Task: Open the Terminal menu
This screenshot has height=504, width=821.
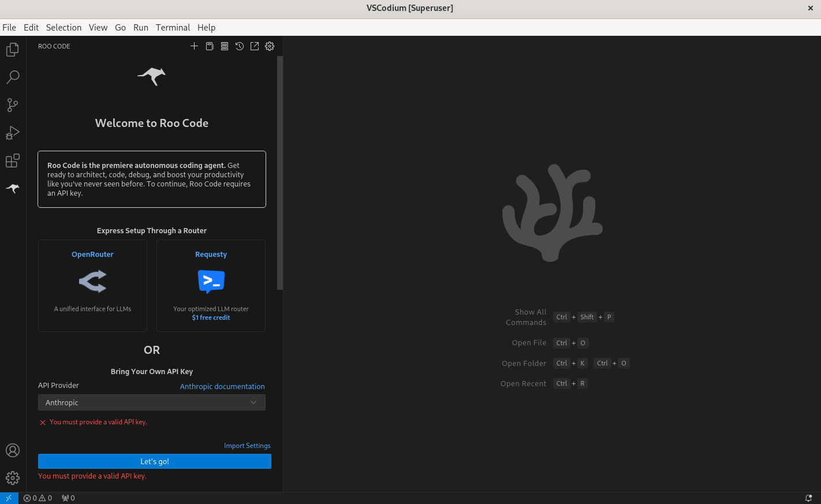Action: click(x=173, y=27)
